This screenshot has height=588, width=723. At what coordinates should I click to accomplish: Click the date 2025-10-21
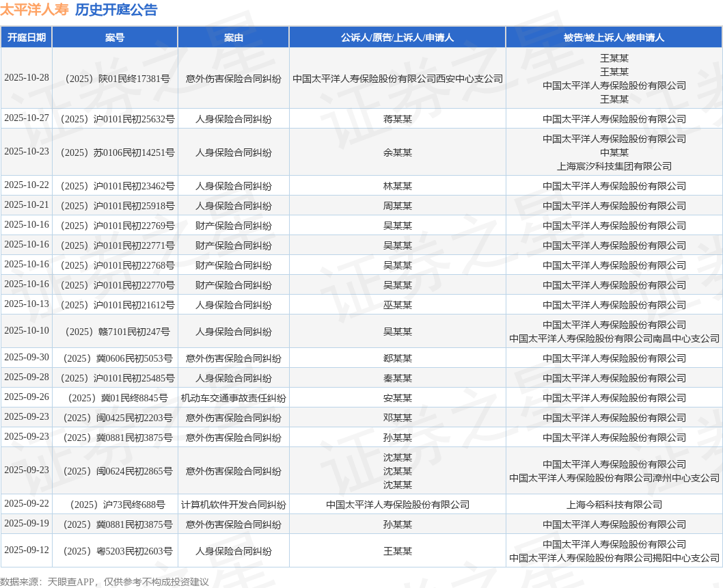click(x=27, y=204)
